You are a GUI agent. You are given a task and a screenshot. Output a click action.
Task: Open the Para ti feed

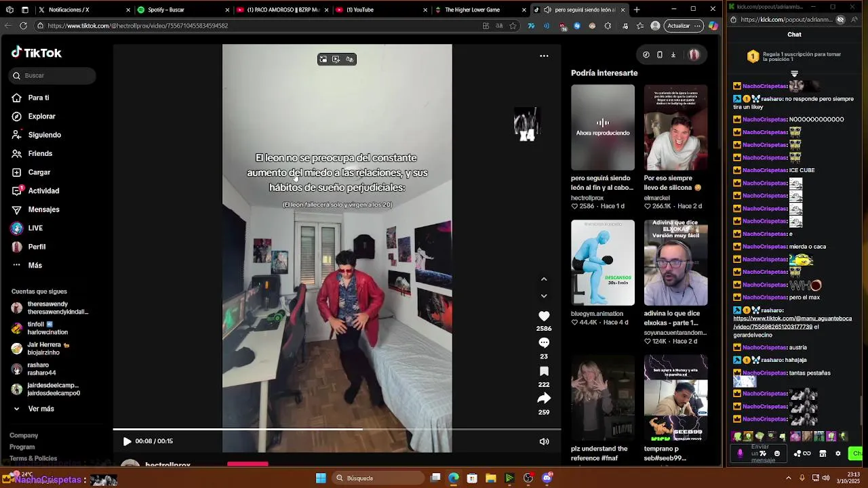[38, 98]
